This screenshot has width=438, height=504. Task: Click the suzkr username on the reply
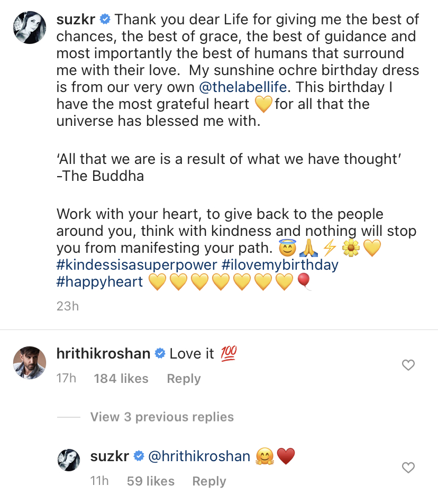pos(109,456)
